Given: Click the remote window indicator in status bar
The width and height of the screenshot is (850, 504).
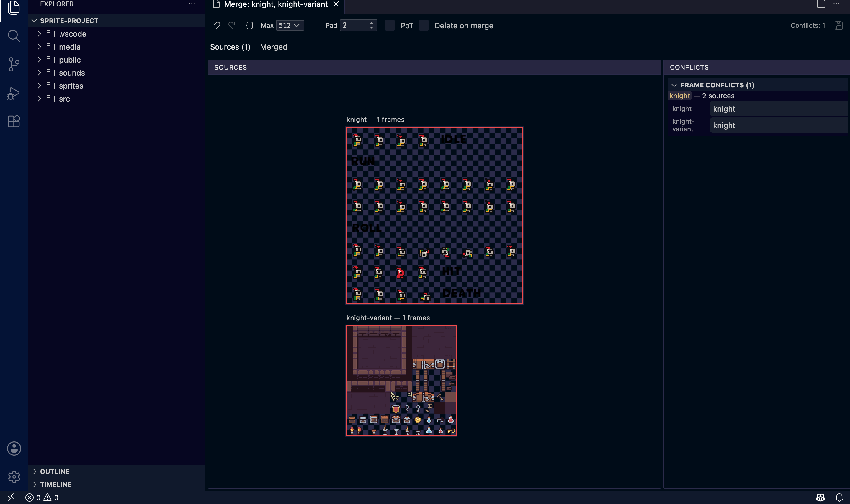Looking at the screenshot, I should tap(11, 497).
